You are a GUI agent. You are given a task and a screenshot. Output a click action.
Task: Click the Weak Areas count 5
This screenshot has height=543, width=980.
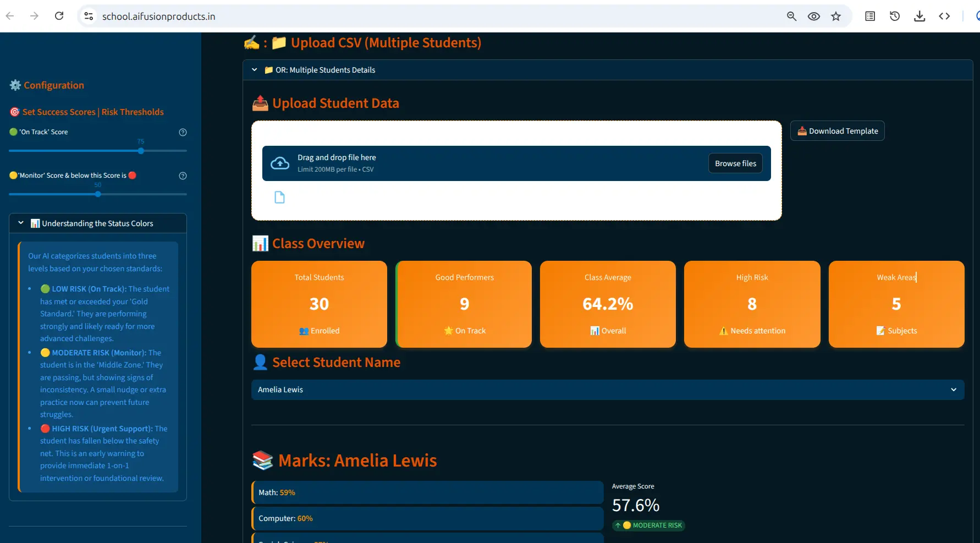[896, 304]
